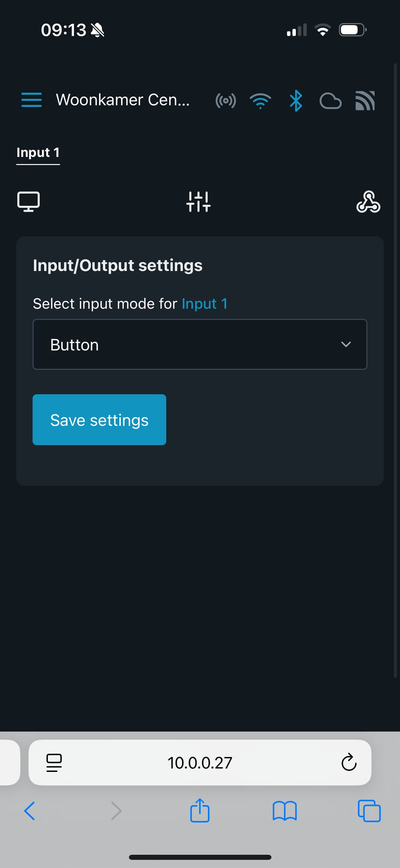
Task: Click the Bluetooth status icon
Action: 296,101
